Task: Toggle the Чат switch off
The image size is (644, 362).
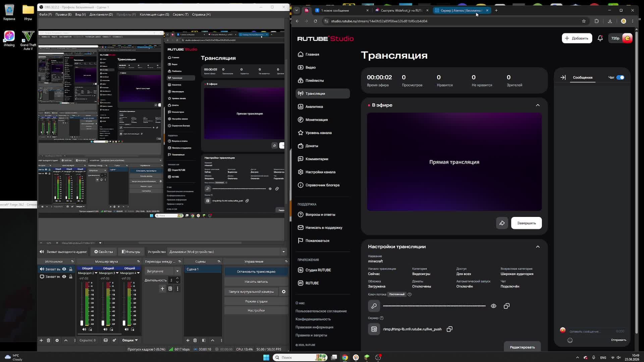Action: click(620, 77)
